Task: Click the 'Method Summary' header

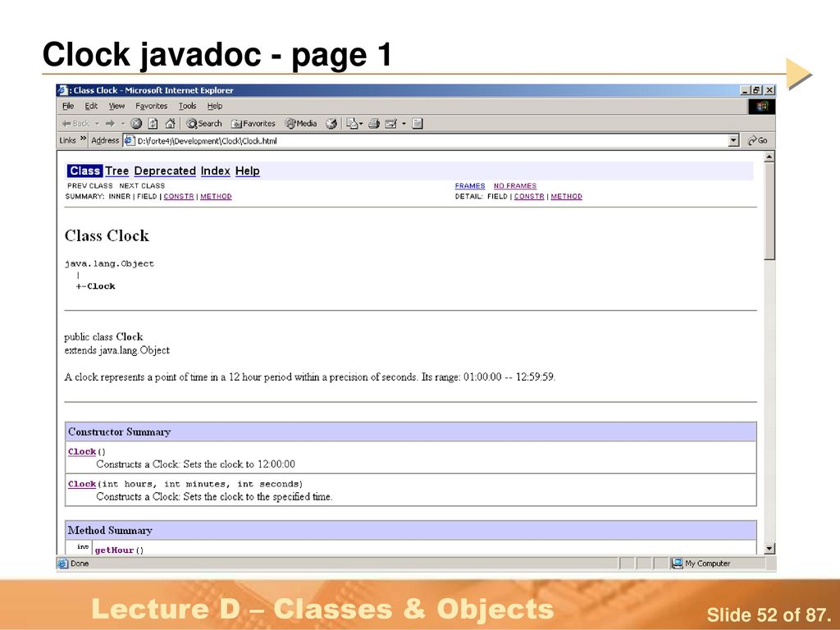Action: tap(110, 531)
